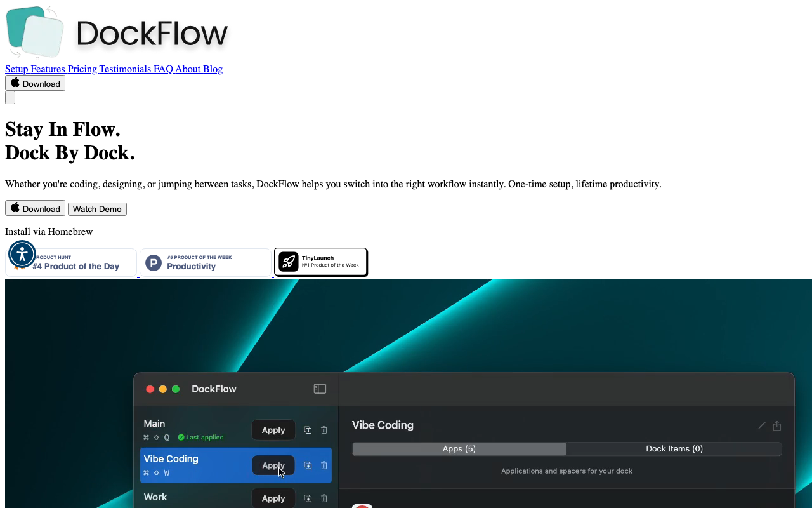Switch to the Apps (5) tab

(459, 449)
